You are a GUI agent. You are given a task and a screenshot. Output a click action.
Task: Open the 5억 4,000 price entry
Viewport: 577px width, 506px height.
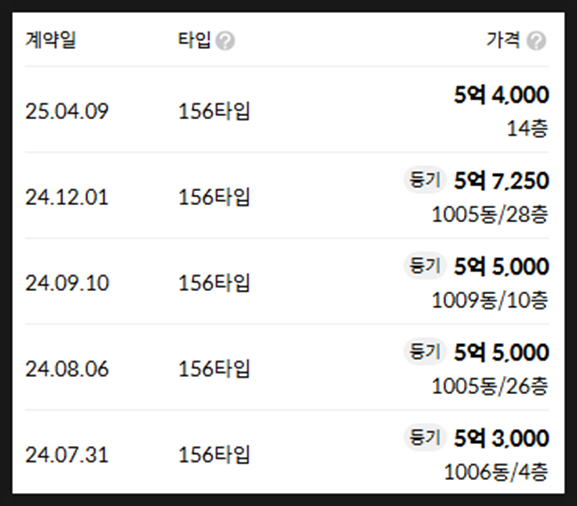501,95
